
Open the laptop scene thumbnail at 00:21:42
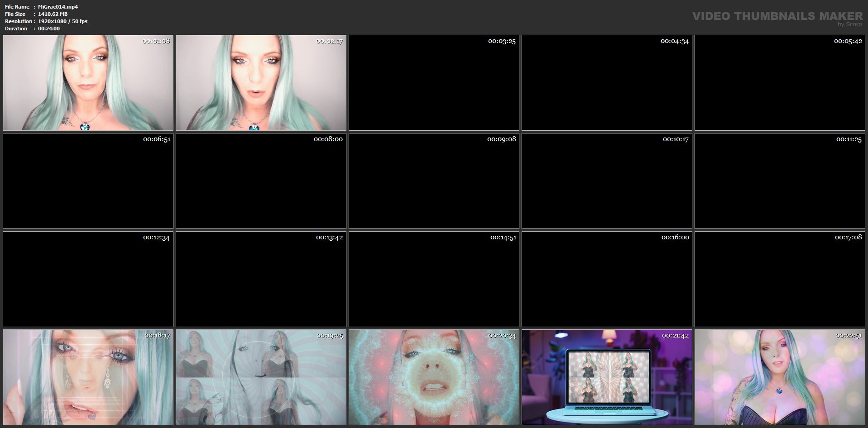(607, 377)
